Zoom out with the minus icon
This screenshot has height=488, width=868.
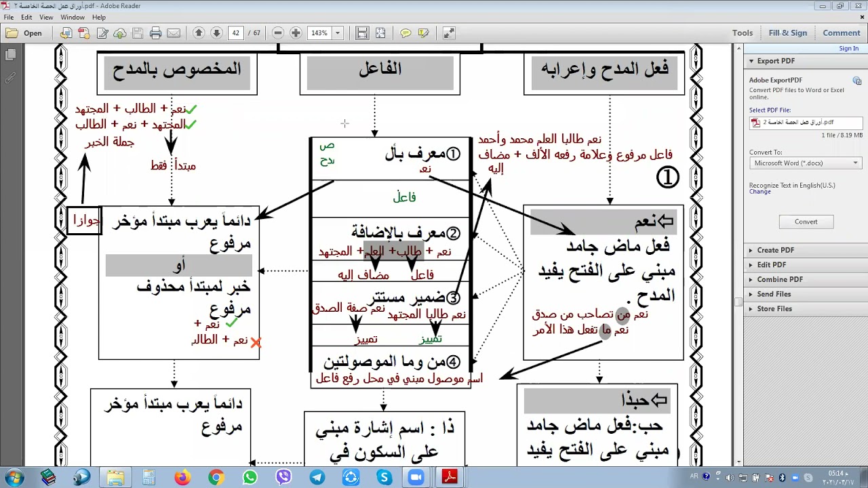click(277, 33)
